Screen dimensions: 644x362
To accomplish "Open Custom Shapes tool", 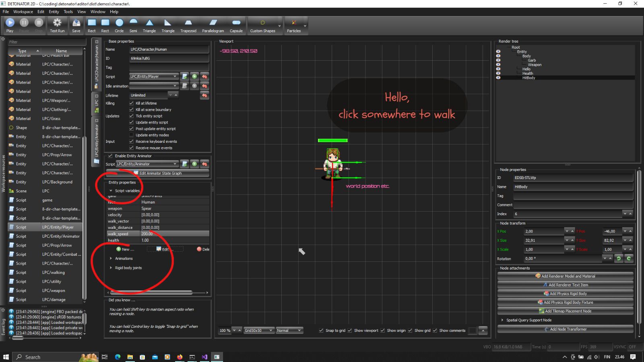I will click(263, 25).
